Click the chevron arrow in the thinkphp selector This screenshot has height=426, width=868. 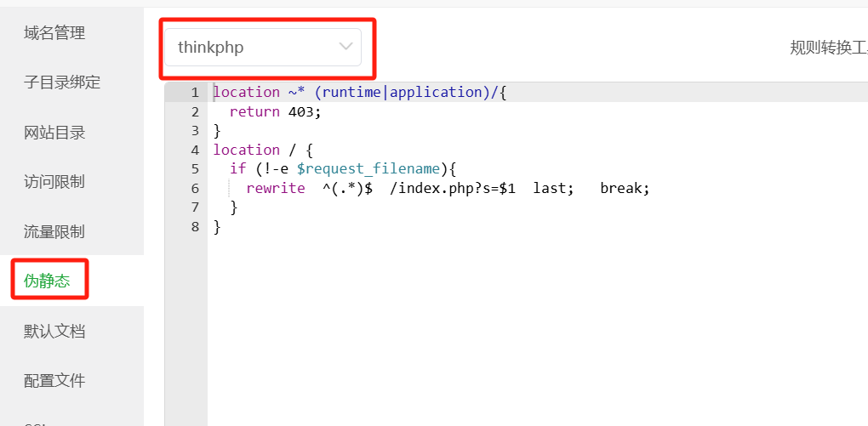pyautogui.click(x=345, y=47)
